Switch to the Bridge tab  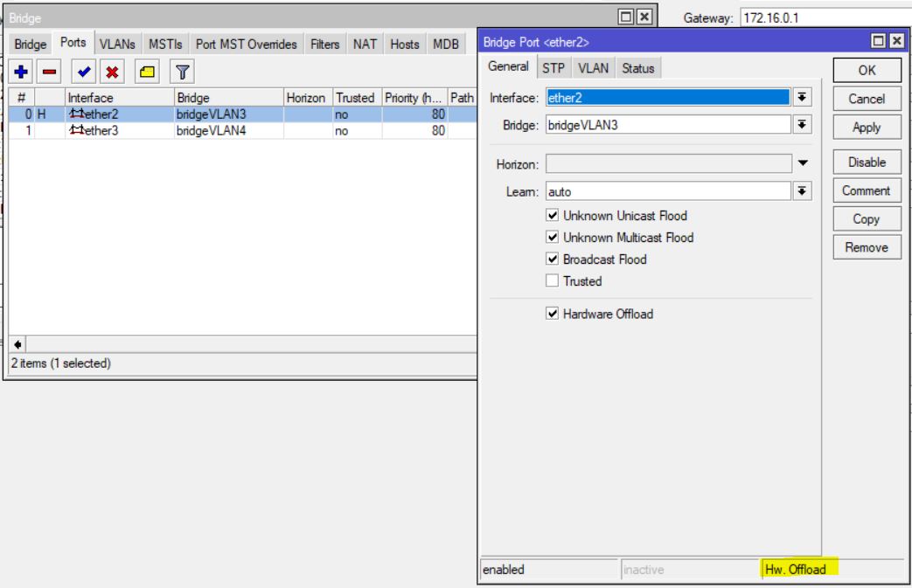[x=31, y=45]
